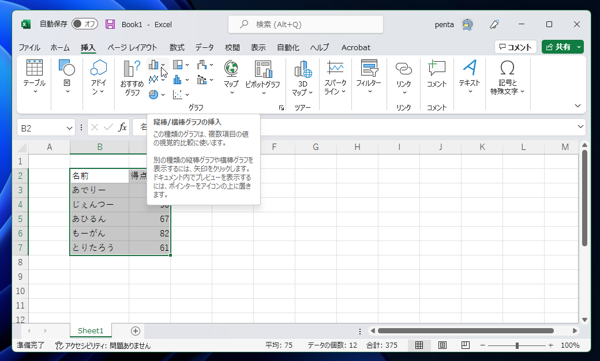The width and height of the screenshot is (600, 361).
Task: Click the zoom out minus button
Action: coord(483,345)
